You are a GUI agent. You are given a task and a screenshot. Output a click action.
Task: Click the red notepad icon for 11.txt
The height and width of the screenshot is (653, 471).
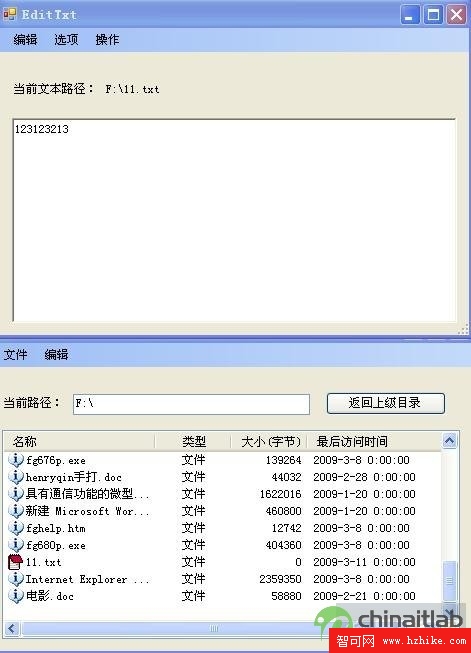coord(15,562)
